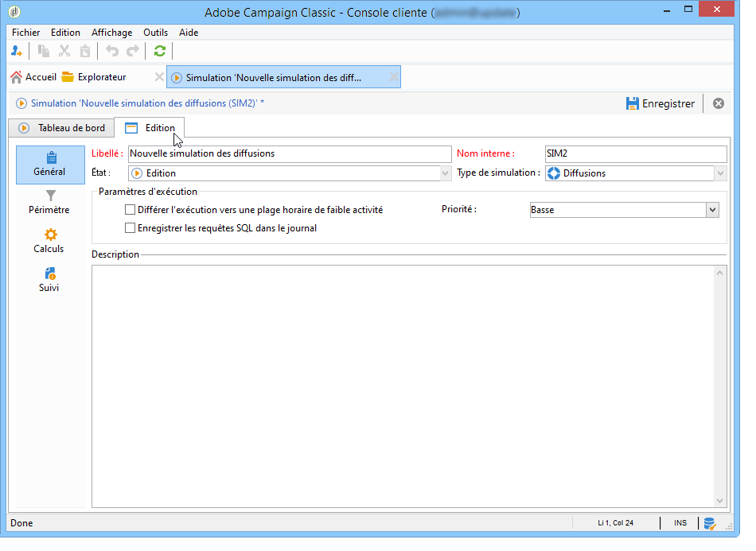
Task: Close the Simulation tab with its X
Action: [x=394, y=77]
